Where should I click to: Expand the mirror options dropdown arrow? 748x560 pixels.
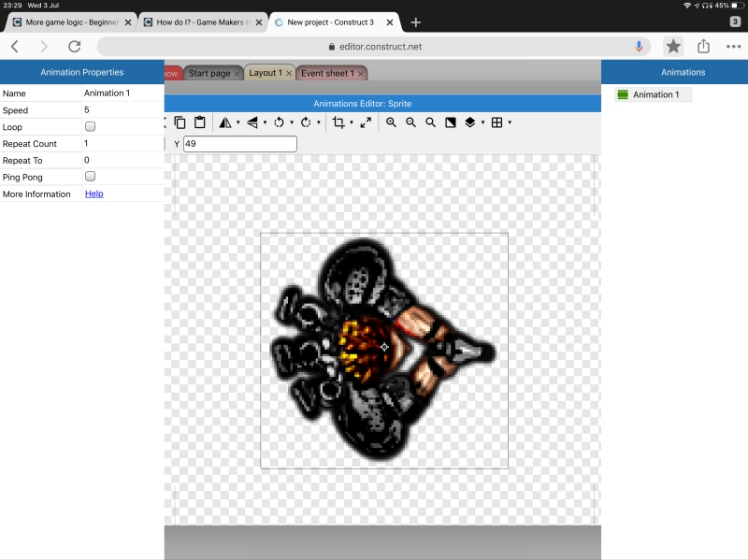pyautogui.click(x=238, y=122)
